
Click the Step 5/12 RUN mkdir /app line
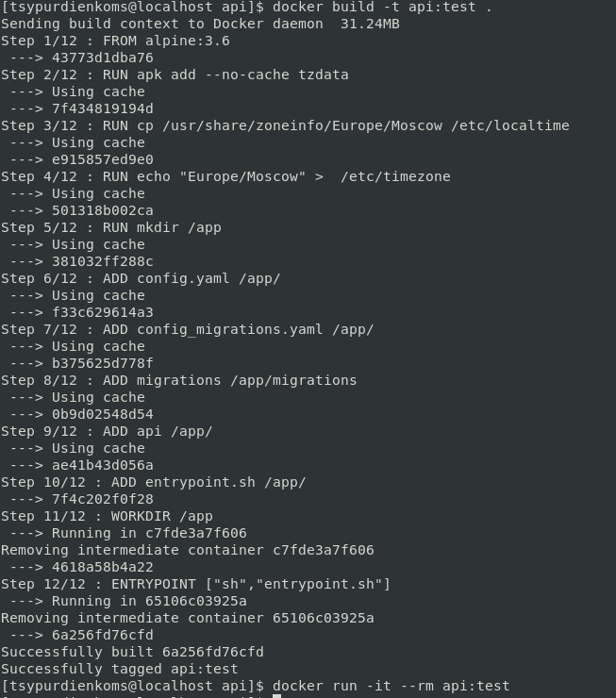point(110,228)
